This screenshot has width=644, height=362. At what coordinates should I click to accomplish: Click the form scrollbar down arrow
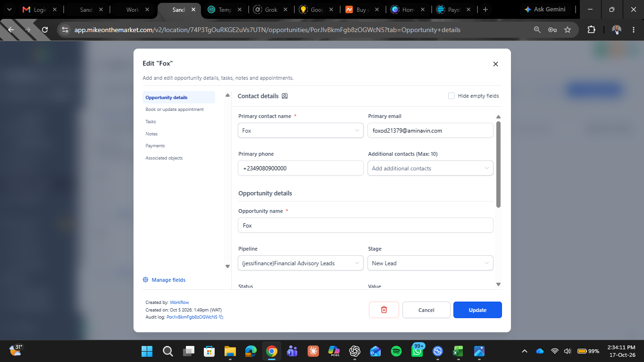(498, 284)
